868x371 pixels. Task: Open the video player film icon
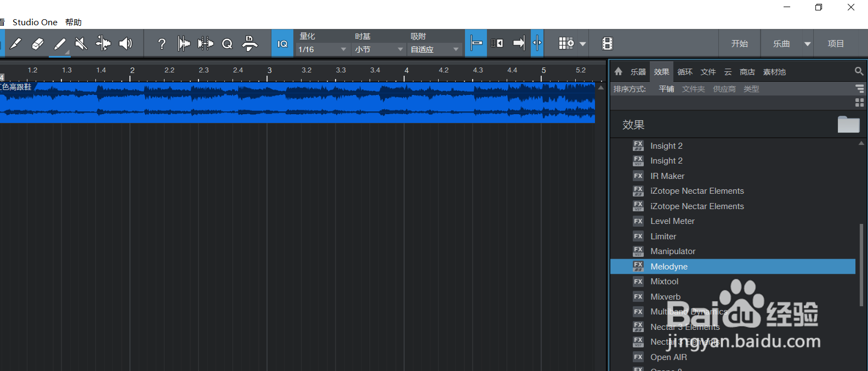[x=607, y=43]
